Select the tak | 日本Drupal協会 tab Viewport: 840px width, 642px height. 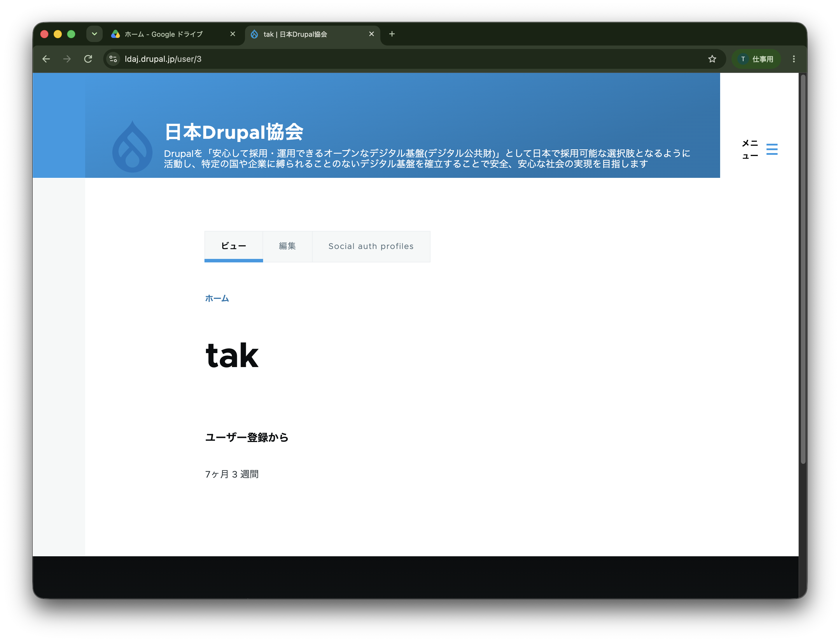pos(312,34)
